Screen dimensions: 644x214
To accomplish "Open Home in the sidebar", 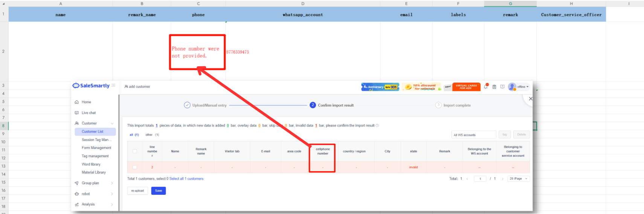I will [86, 102].
